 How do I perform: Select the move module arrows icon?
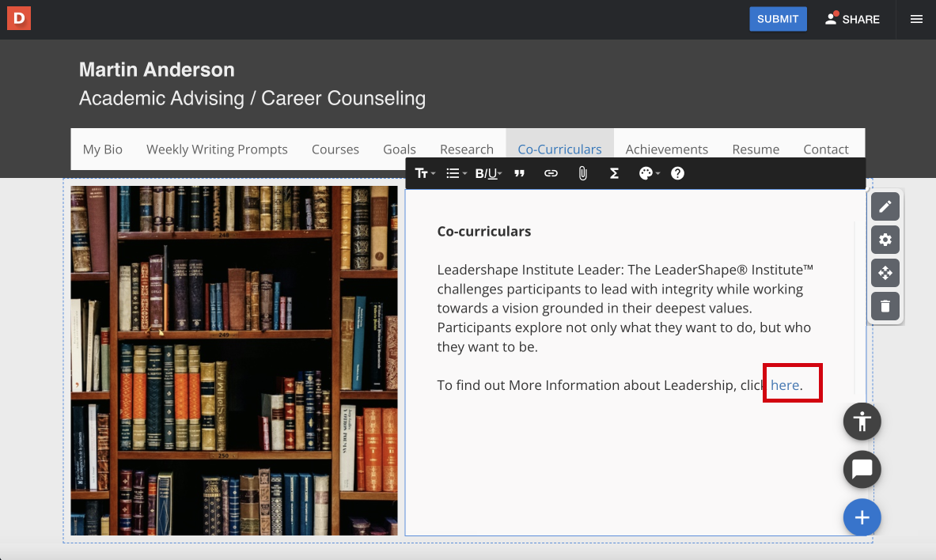[x=885, y=273]
